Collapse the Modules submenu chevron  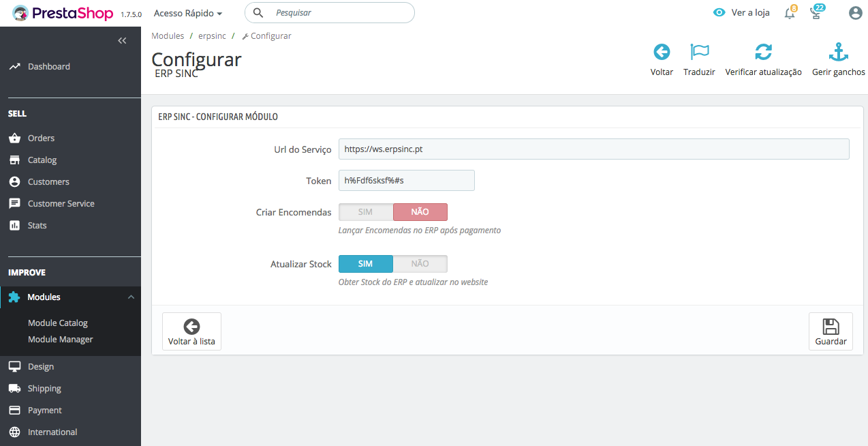[131, 297]
